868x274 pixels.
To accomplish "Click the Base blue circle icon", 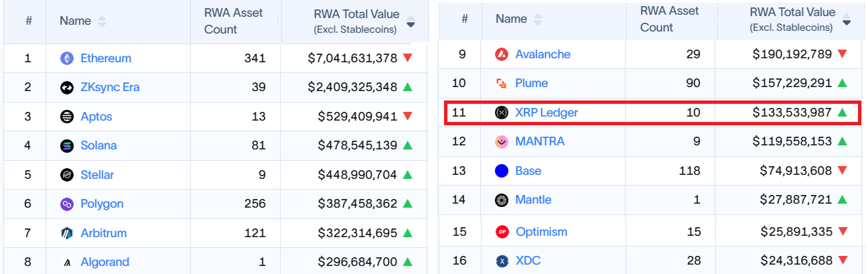I will coord(502,171).
